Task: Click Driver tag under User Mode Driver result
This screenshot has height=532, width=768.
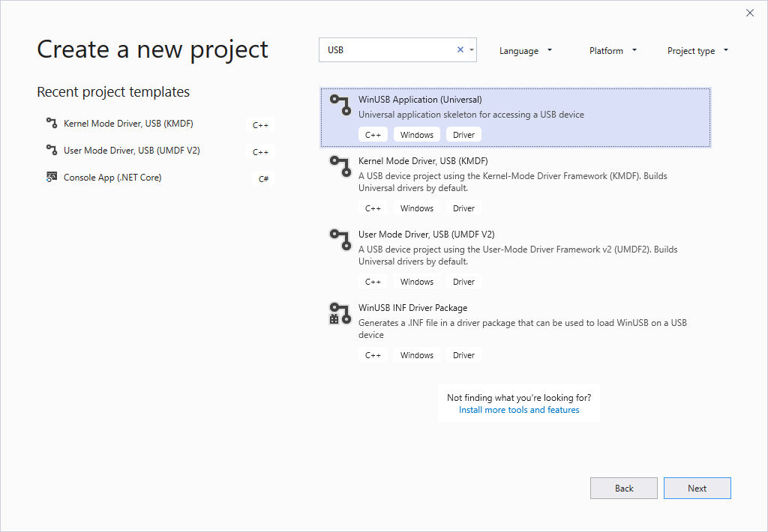Action: click(x=463, y=282)
